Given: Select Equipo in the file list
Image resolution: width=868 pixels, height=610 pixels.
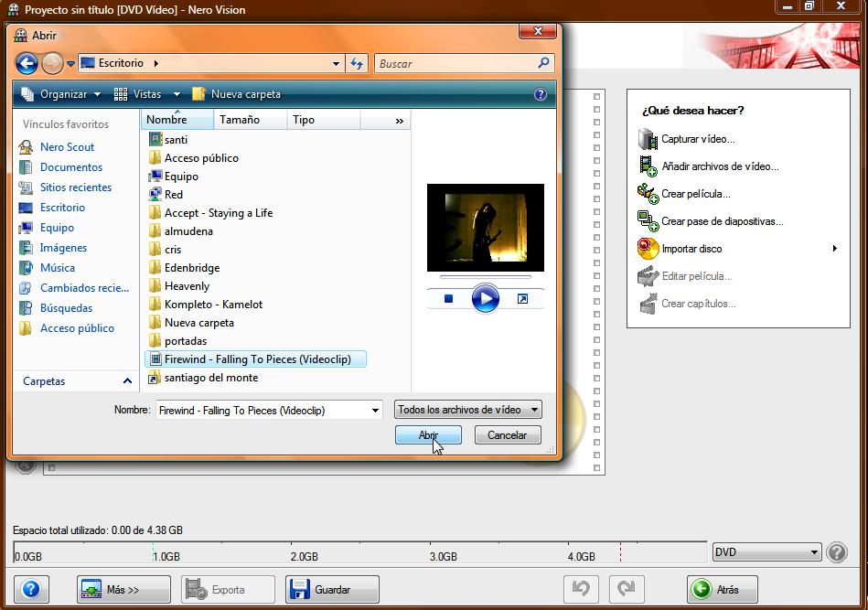Looking at the screenshot, I should (x=173, y=176).
